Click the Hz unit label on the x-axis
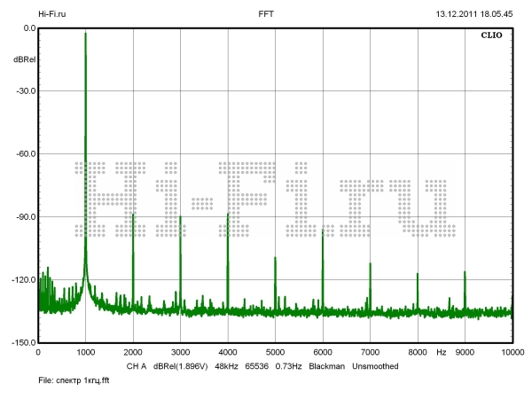Screen dimensions: 532x399 coord(441,353)
